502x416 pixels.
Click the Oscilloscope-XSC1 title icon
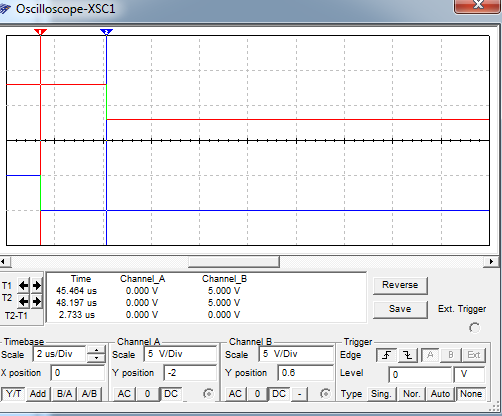[5, 9]
